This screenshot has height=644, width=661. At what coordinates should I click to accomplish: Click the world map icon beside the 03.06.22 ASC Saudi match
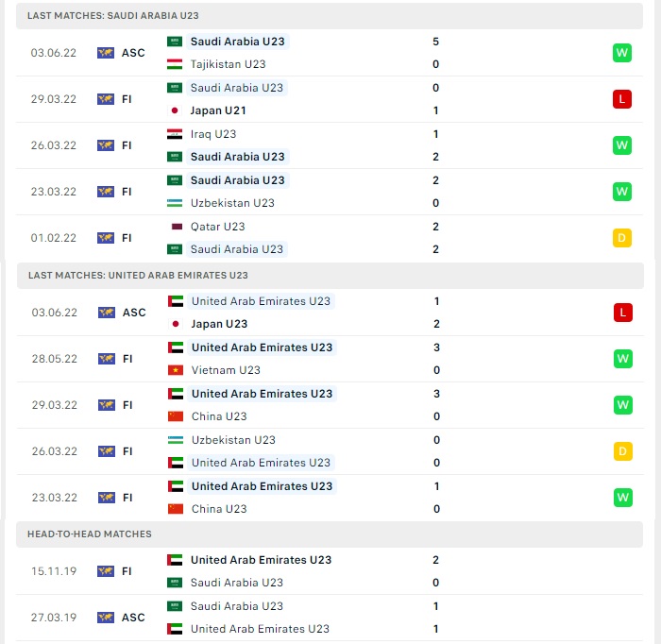[106, 53]
